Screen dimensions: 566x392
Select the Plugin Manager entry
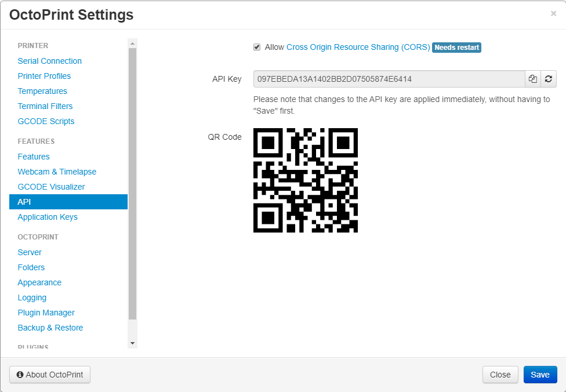point(46,313)
